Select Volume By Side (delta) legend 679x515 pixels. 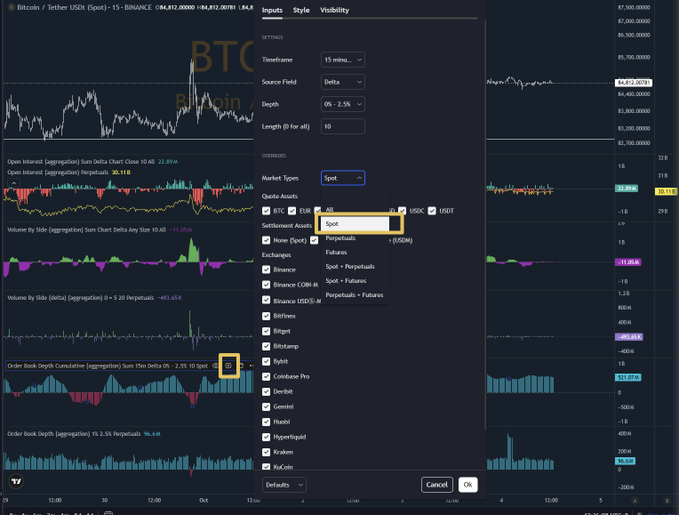tap(80, 298)
